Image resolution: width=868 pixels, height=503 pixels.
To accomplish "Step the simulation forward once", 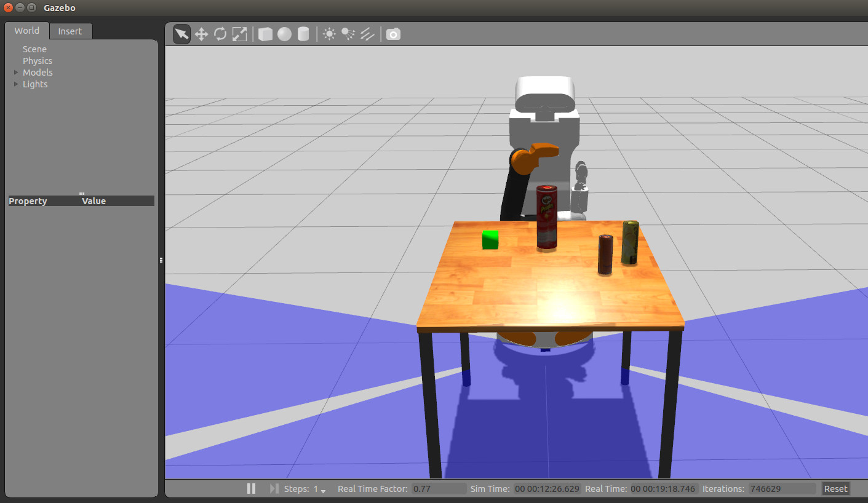I will pos(274,489).
